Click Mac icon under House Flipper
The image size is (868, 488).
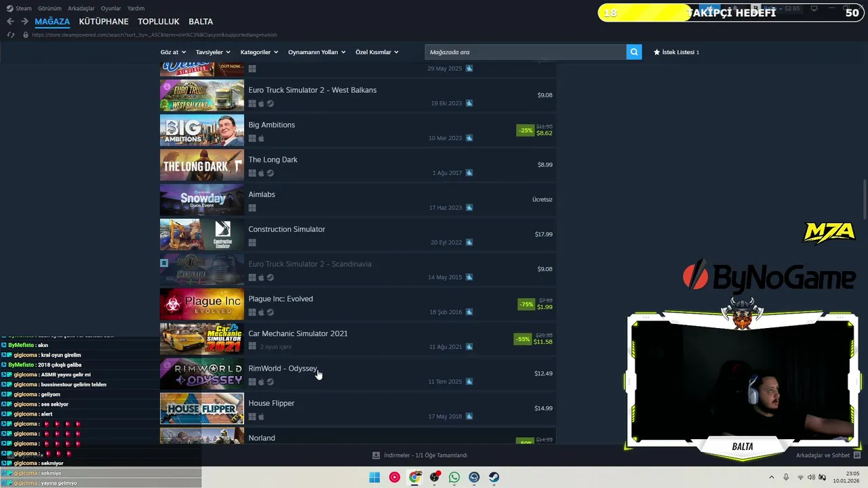(x=261, y=417)
